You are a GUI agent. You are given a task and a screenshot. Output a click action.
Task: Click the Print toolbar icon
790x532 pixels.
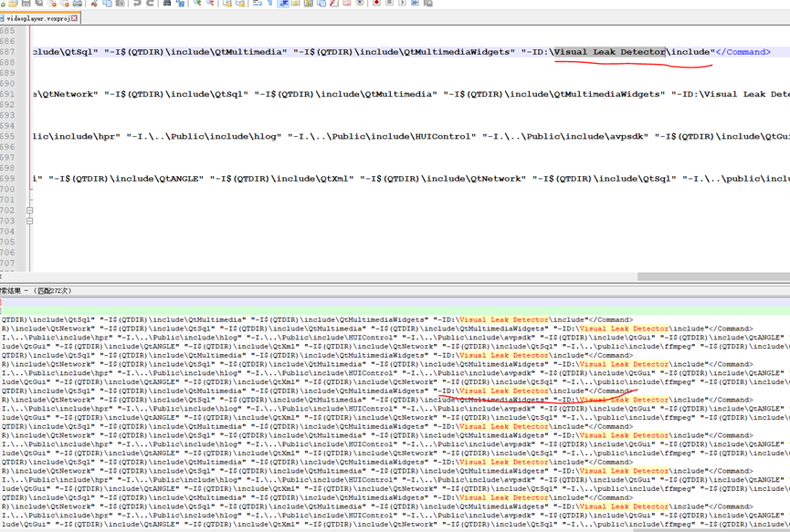[x=77, y=3]
